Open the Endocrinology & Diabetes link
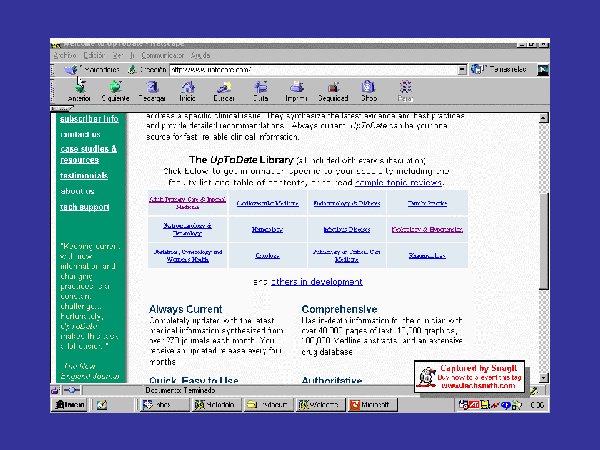 tap(347, 203)
